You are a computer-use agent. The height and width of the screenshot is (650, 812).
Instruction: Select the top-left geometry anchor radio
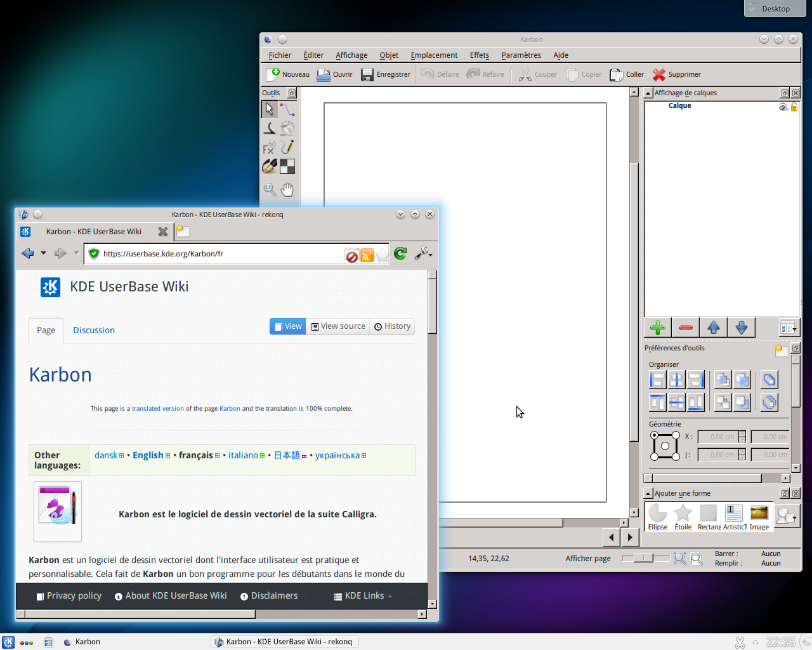654,435
